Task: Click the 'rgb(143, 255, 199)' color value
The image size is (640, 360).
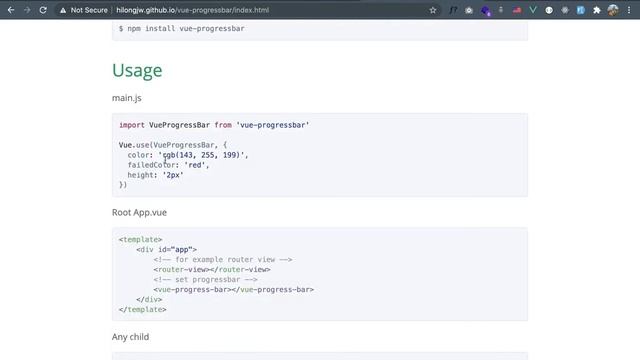Action: pos(203,155)
